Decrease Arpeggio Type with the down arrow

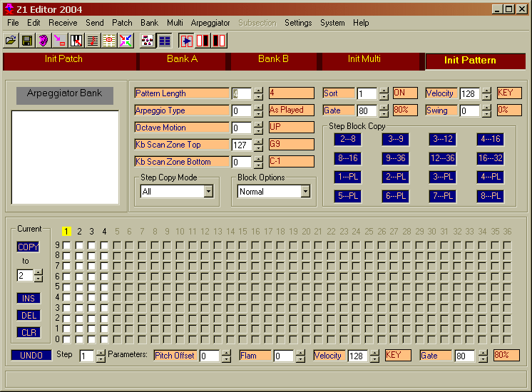point(259,114)
